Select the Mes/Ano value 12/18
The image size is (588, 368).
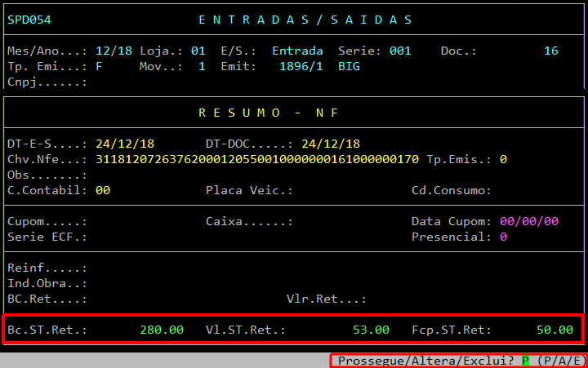pyautogui.click(x=114, y=51)
